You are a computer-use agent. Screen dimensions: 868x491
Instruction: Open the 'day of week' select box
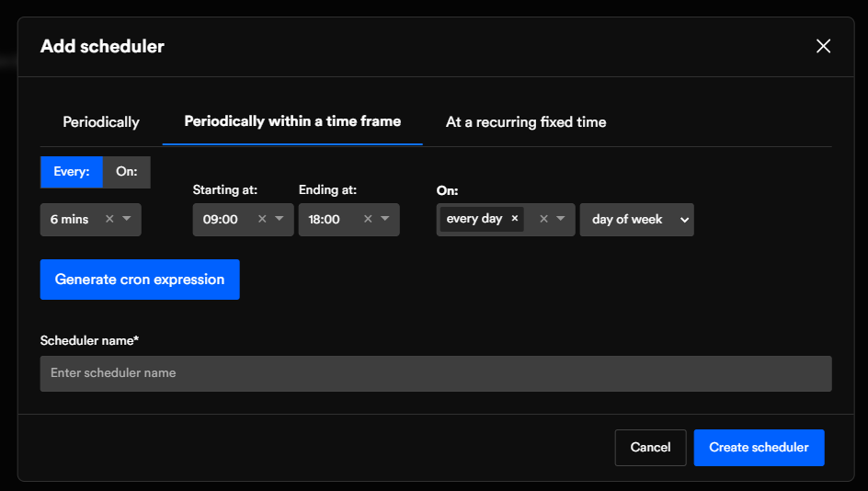636,220
